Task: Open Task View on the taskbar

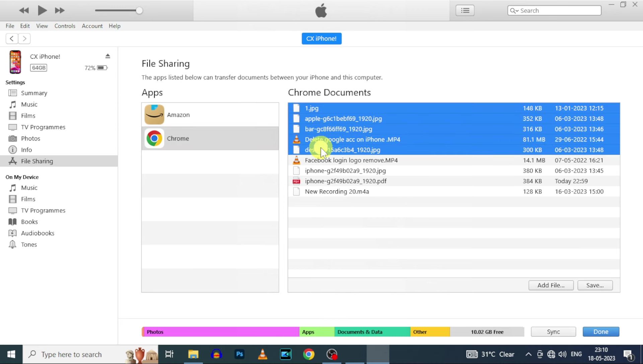Action: [x=169, y=354]
